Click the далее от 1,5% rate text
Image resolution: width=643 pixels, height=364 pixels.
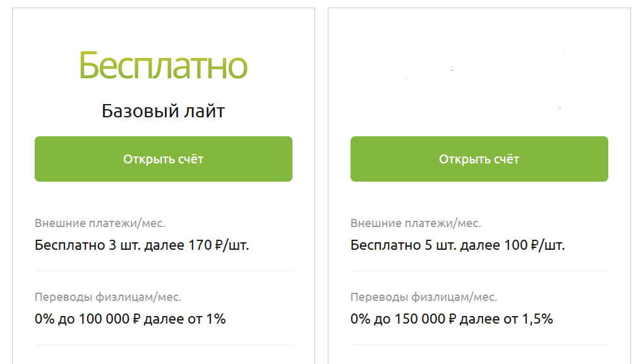pyautogui.click(x=507, y=319)
